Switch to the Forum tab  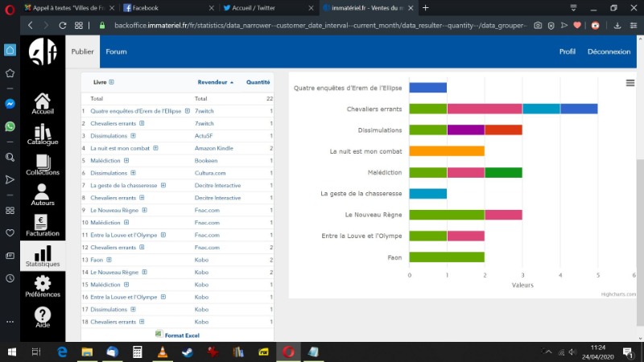[x=117, y=51]
